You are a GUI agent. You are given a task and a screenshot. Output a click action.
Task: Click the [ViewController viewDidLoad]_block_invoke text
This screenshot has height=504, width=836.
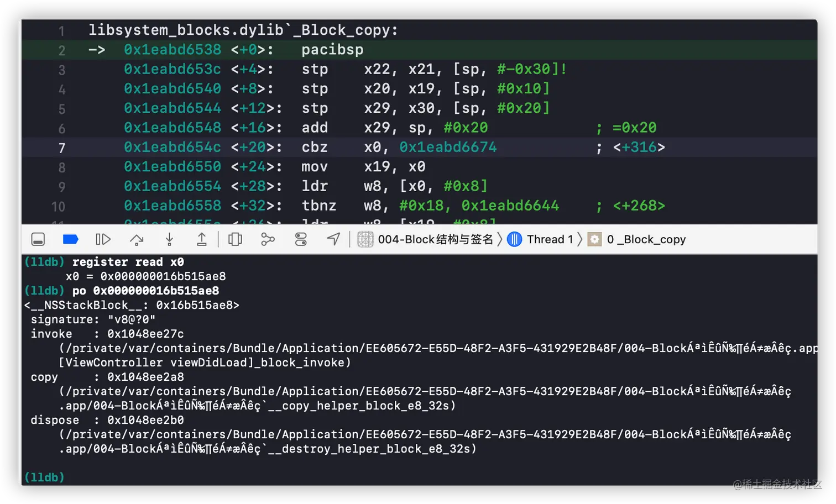click(201, 363)
